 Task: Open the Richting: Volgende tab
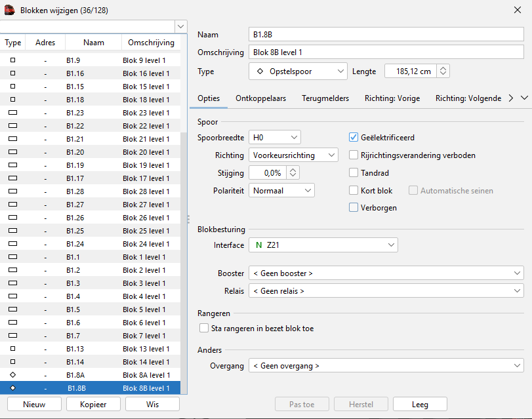pyautogui.click(x=468, y=98)
